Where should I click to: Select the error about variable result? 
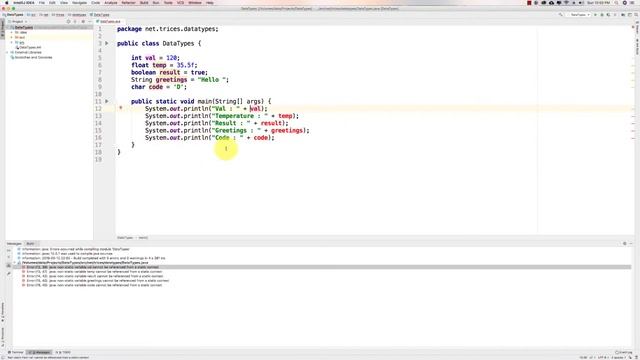[x=95, y=276]
